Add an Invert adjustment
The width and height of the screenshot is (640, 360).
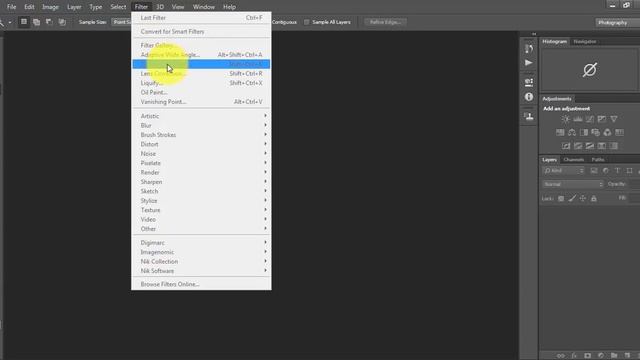click(566, 146)
